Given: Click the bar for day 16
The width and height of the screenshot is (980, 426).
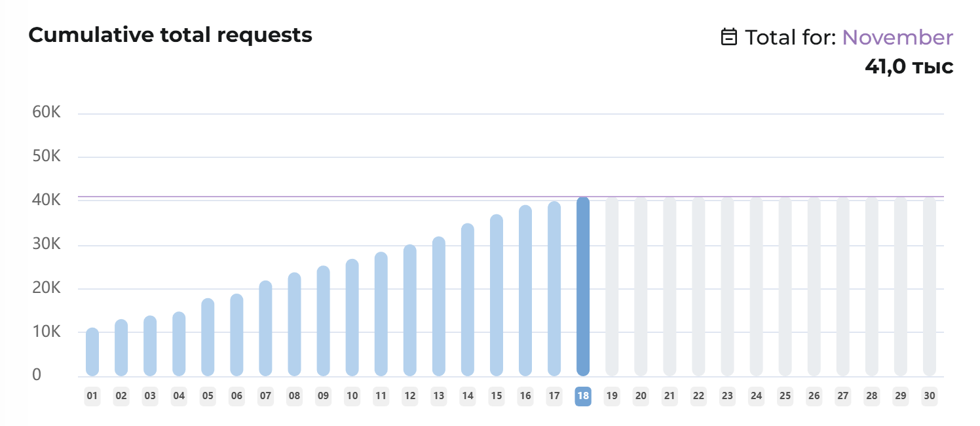Looking at the screenshot, I should 525,291.
